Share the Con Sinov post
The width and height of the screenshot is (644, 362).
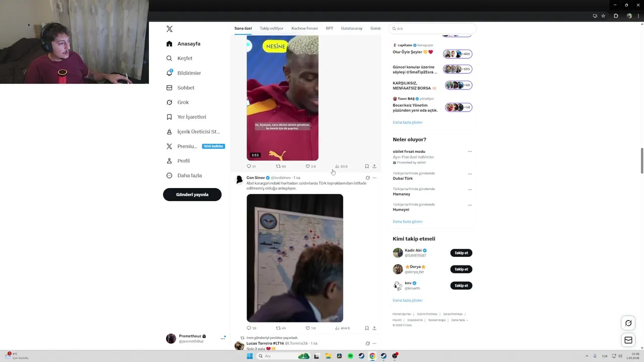click(x=374, y=328)
